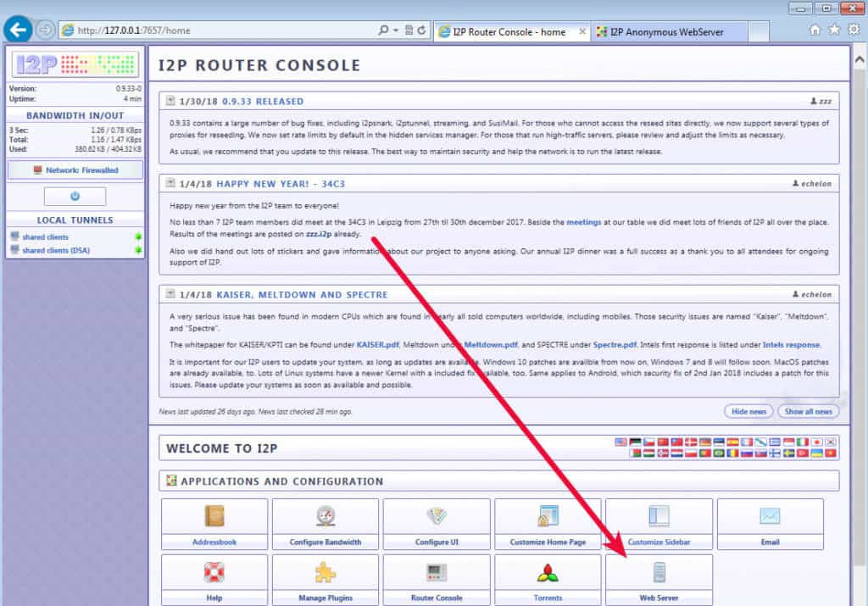Switch language using the Japanese flag
The height and width of the screenshot is (606, 868).
(x=817, y=442)
